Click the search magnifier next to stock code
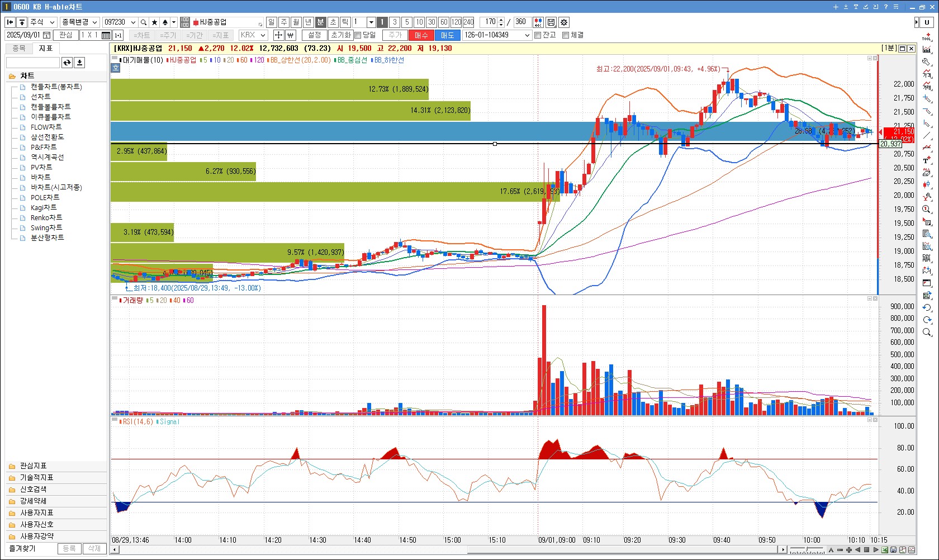 [x=144, y=22]
